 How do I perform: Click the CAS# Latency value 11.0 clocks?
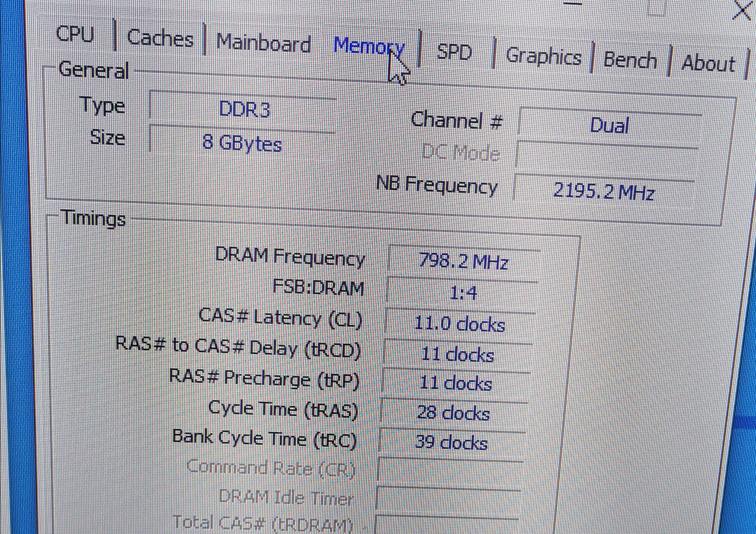[460, 324]
